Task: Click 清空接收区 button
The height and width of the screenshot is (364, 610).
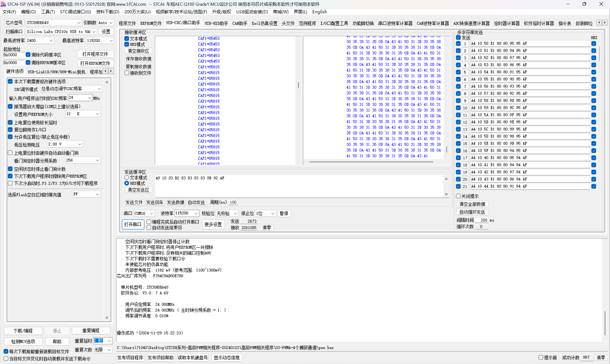Action: click(138, 51)
